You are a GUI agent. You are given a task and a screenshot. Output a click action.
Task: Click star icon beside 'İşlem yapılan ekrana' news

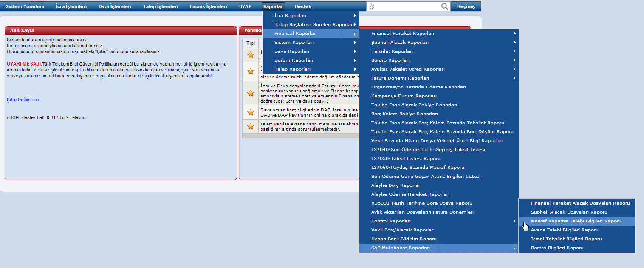click(251, 126)
